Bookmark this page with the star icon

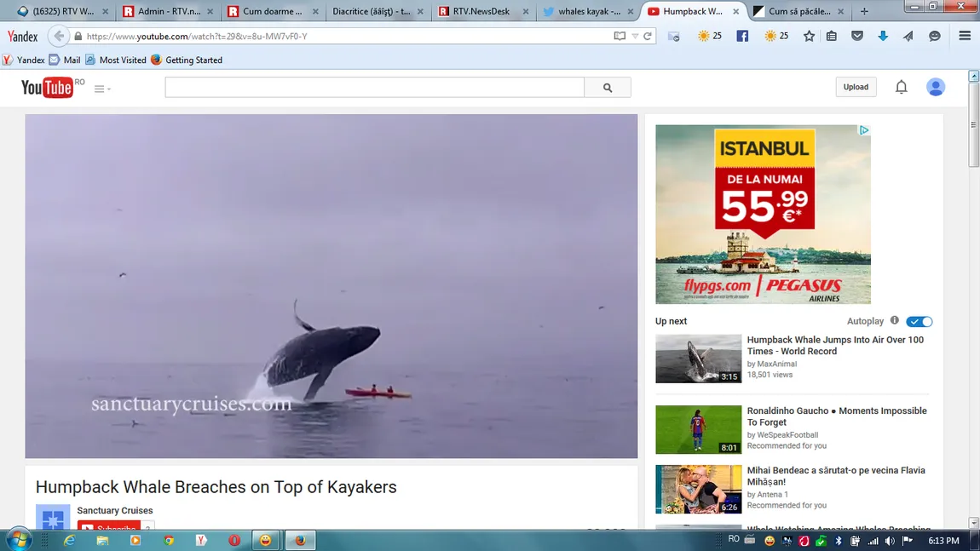coord(809,36)
